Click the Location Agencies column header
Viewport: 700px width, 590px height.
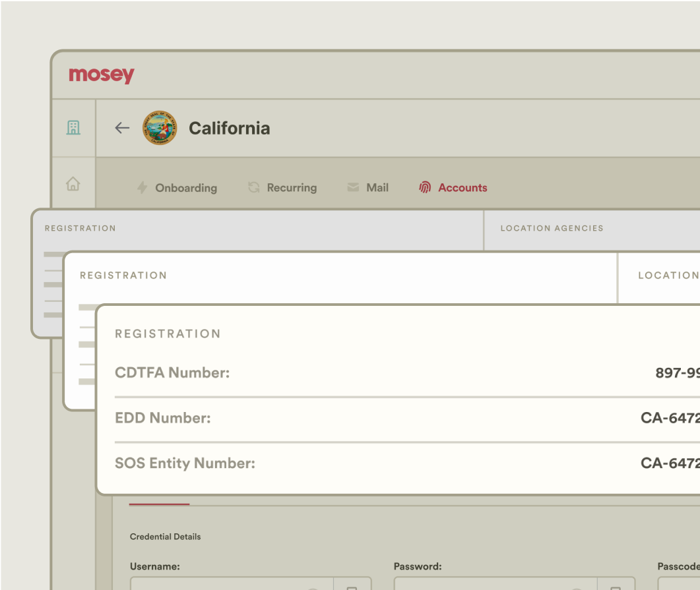tap(552, 228)
